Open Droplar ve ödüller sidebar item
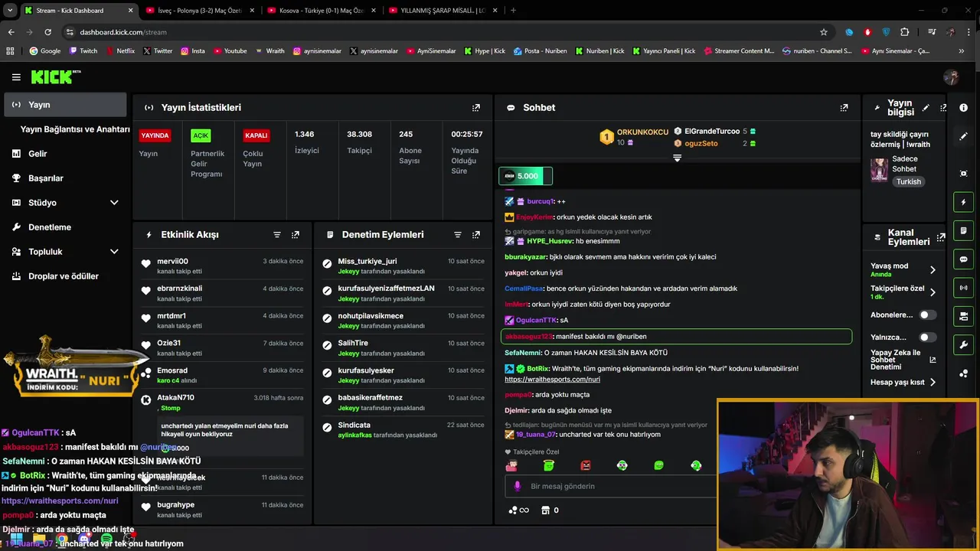This screenshot has width=980, height=551. click(x=65, y=276)
